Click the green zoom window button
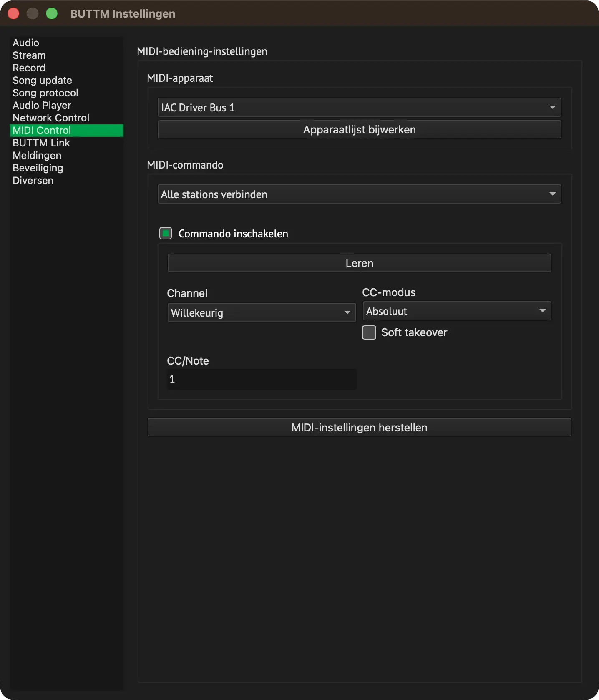 coord(52,13)
